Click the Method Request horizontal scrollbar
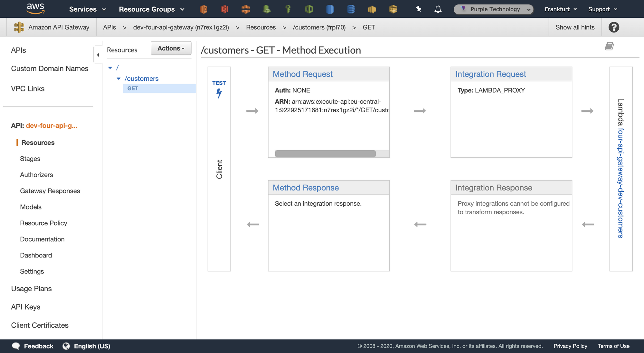The height and width of the screenshot is (353, 644). tap(325, 154)
